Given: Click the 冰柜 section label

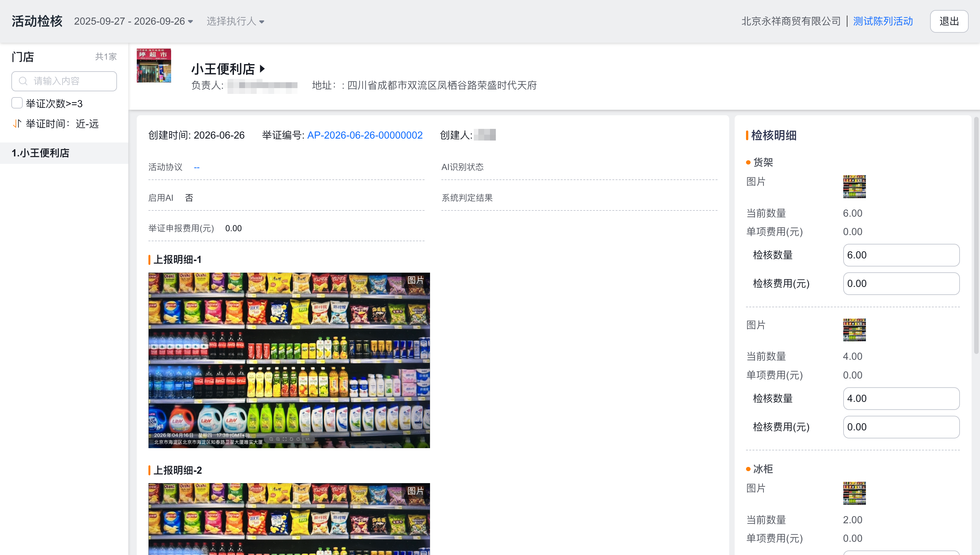Looking at the screenshot, I should tap(763, 469).
